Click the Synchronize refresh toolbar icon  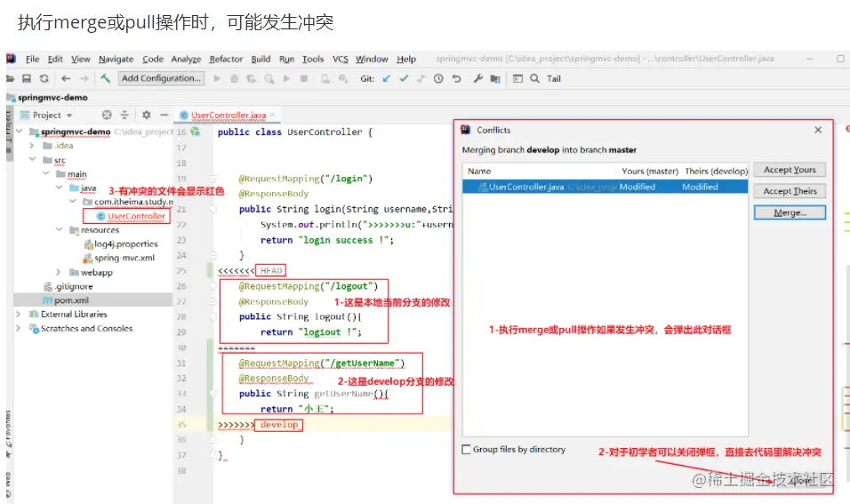click(44, 78)
